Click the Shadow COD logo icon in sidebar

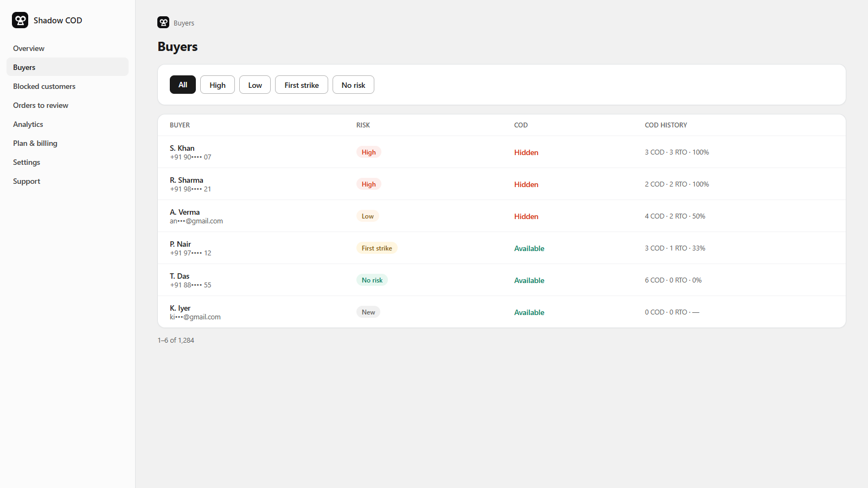(20, 20)
